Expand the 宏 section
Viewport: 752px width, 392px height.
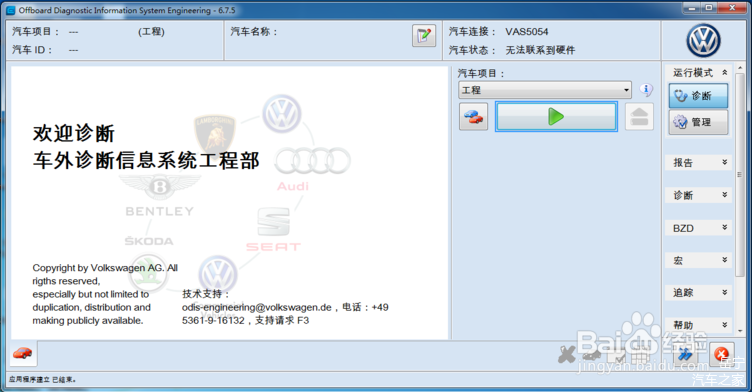[x=698, y=260]
